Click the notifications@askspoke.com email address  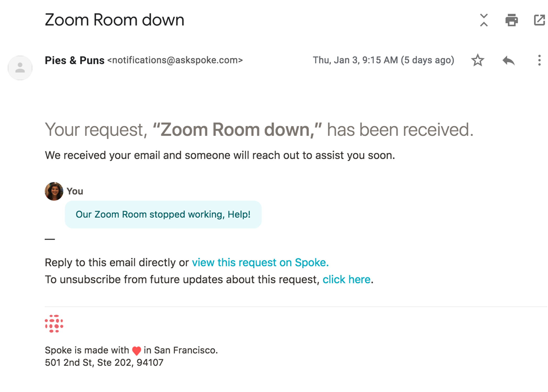pos(175,60)
